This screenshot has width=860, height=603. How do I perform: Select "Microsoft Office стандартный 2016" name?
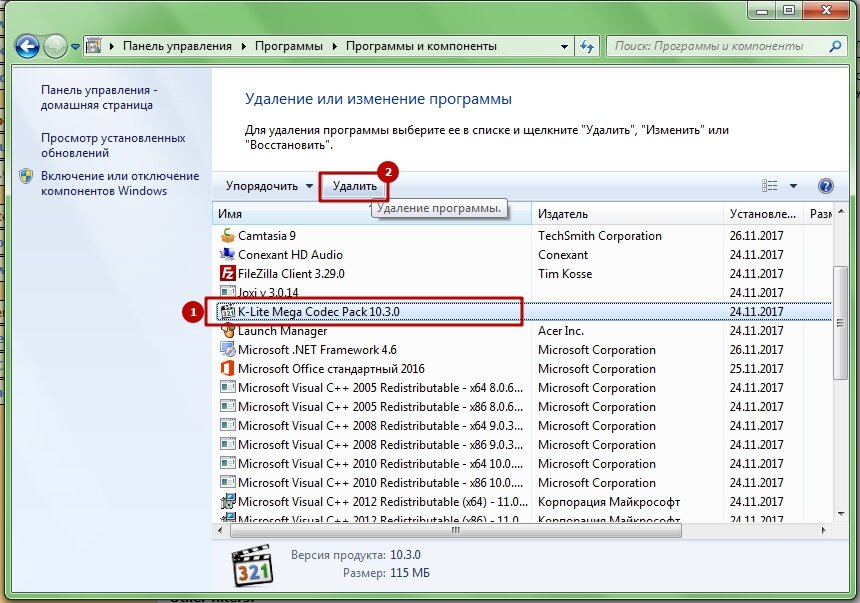point(331,368)
